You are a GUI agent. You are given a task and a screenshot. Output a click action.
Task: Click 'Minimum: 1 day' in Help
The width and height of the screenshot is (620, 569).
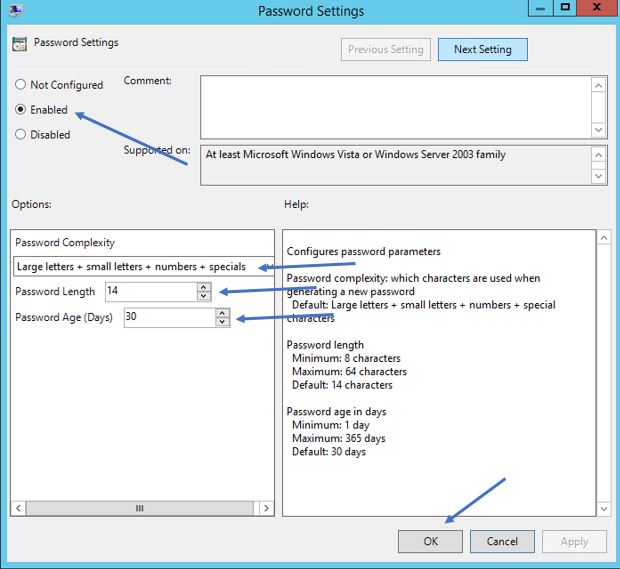pyautogui.click(x=331, y=425)
